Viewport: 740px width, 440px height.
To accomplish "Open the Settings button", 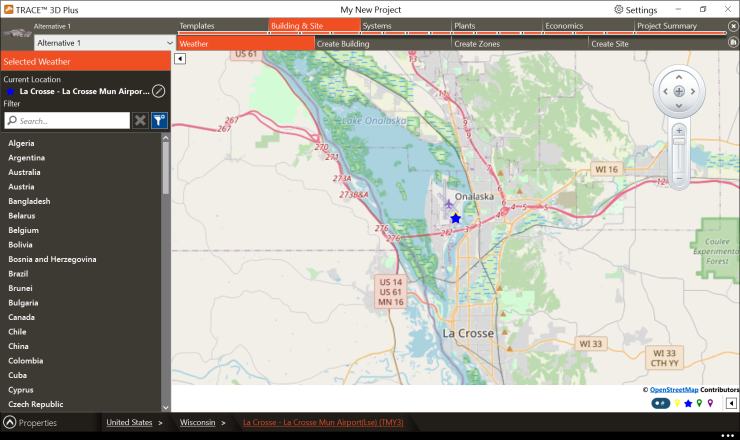I will [x=634, y=9].
